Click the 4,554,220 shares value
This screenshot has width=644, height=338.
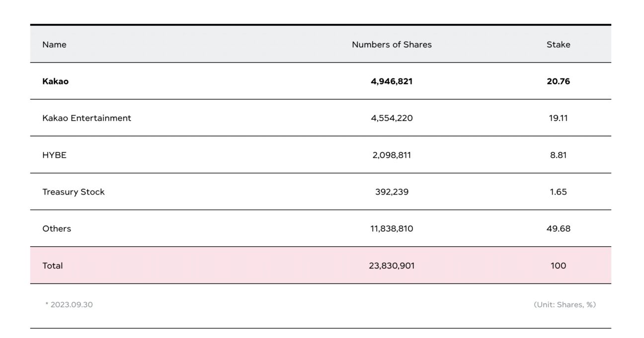coord(392,118)
